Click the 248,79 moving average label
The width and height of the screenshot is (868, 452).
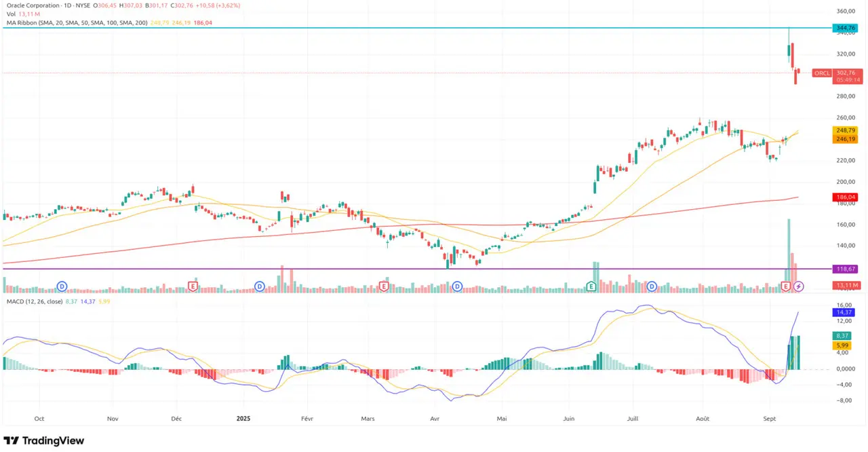tap(845, 130)
